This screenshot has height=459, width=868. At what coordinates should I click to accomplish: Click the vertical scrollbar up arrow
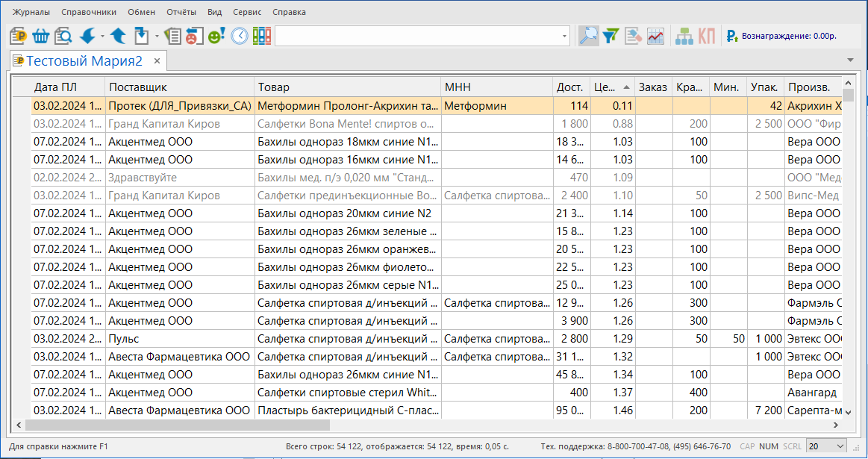pos(848,83)
